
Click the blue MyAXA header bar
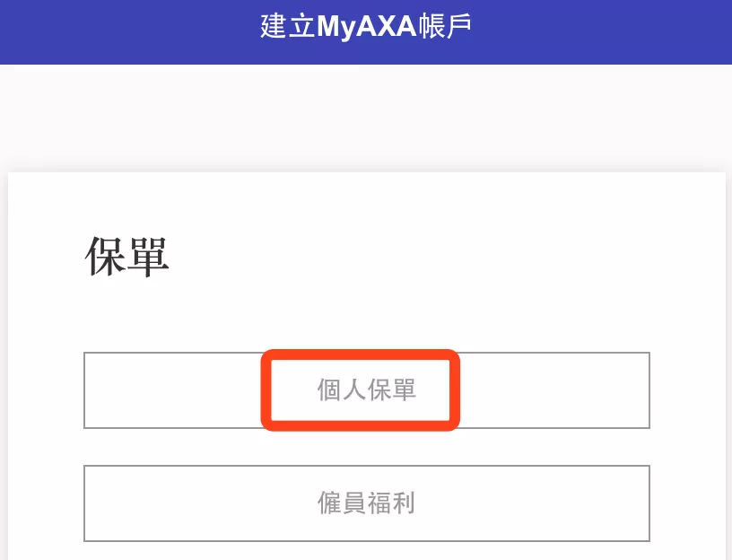366,32
